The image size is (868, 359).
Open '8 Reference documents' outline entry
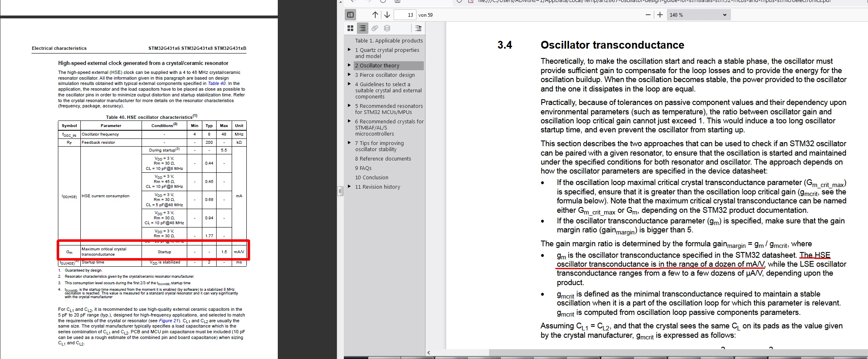tap(383, 159)
